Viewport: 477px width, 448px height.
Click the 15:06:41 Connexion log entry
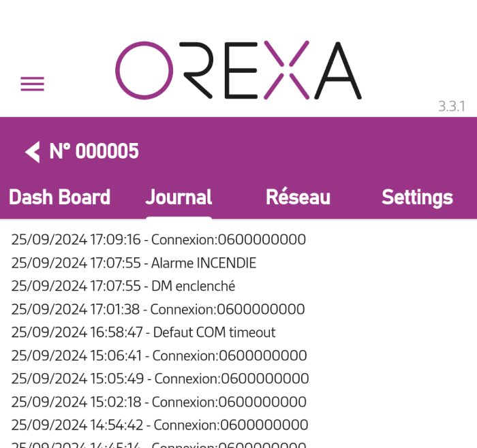point(159,355)
